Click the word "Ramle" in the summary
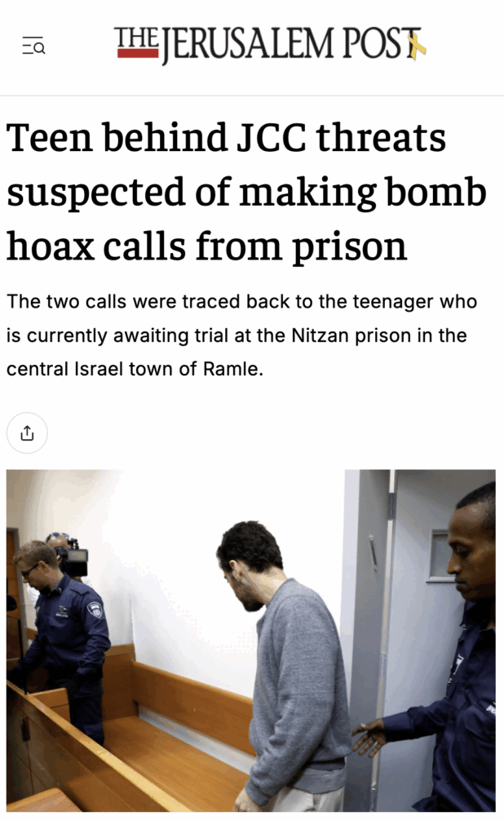This screenshot has height=821, width=504. click(x=230, y=369)
